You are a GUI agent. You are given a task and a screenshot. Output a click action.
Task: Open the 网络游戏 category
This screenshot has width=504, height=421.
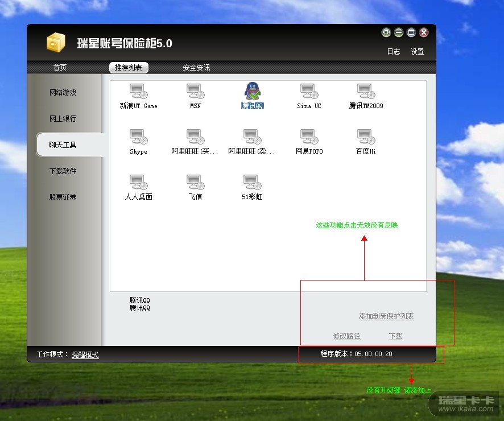[63, 93]
